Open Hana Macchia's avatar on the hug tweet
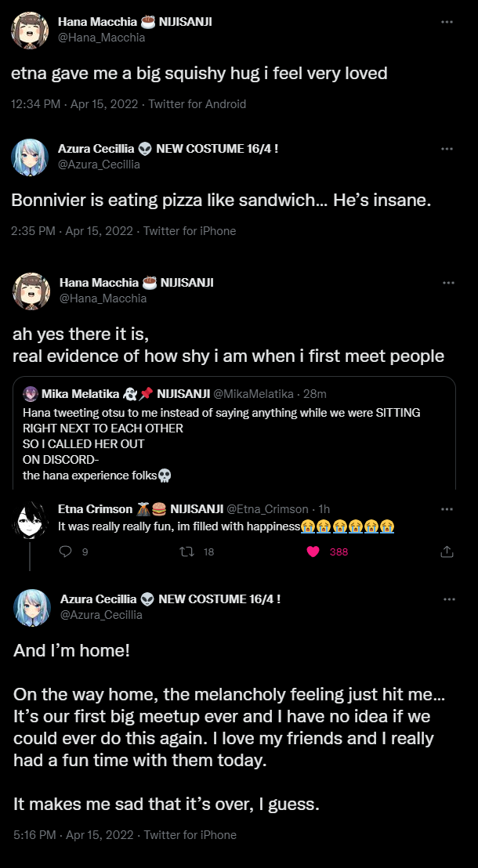 (31, 30)
